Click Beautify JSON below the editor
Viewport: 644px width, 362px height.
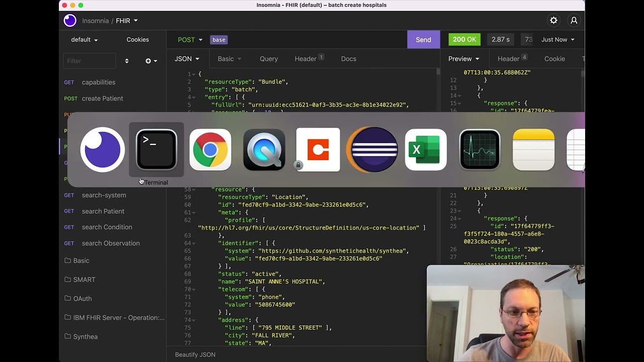pos(195,354)
